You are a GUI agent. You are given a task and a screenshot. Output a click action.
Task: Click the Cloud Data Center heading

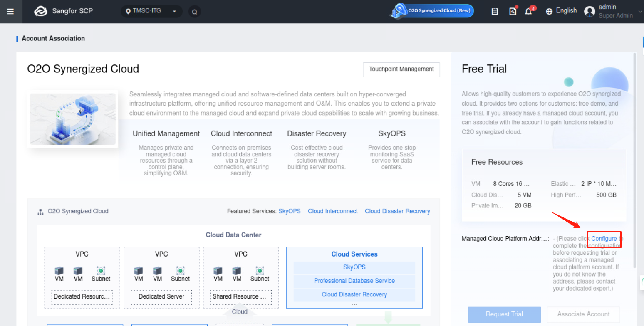(x=233, y=235)
